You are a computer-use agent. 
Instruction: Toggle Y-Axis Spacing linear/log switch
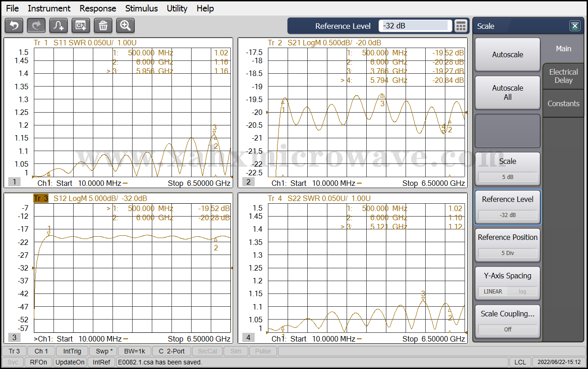508,291
